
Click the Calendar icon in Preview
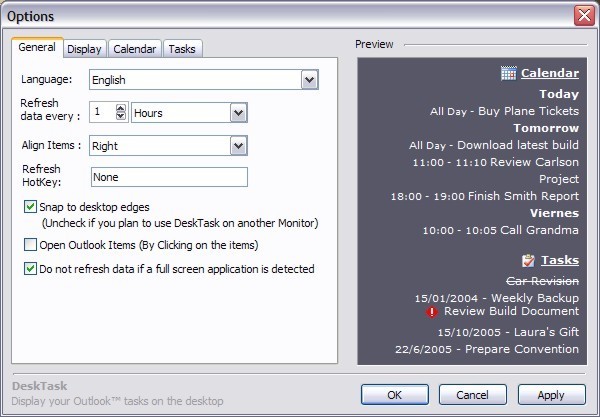coord(509,73)
